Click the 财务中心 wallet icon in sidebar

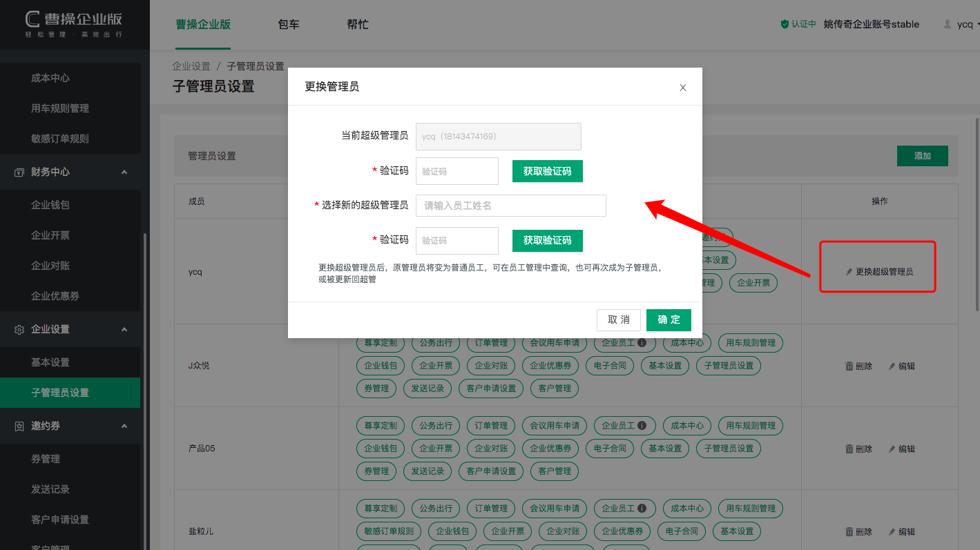pos(19,172)
